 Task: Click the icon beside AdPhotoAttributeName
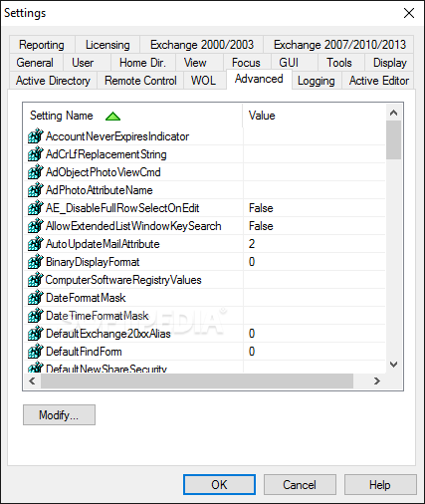pos(35,190)
